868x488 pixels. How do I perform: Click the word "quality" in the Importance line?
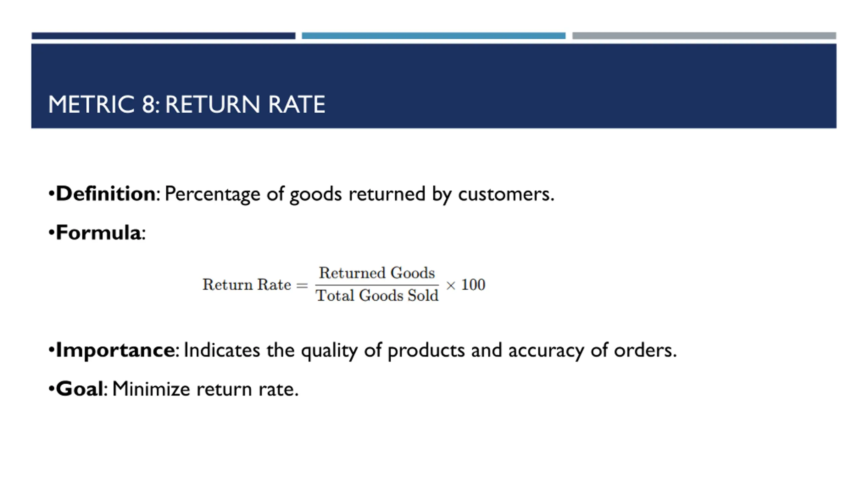[329, 351]
